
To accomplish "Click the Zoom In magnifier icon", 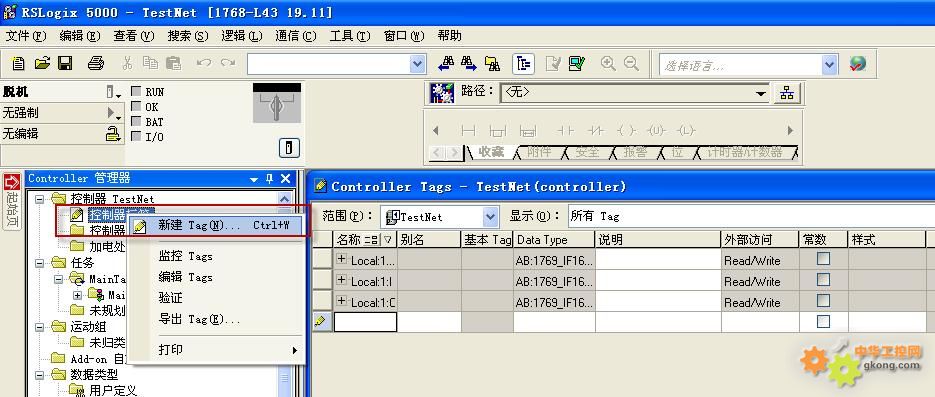I will tap(608, 64).
